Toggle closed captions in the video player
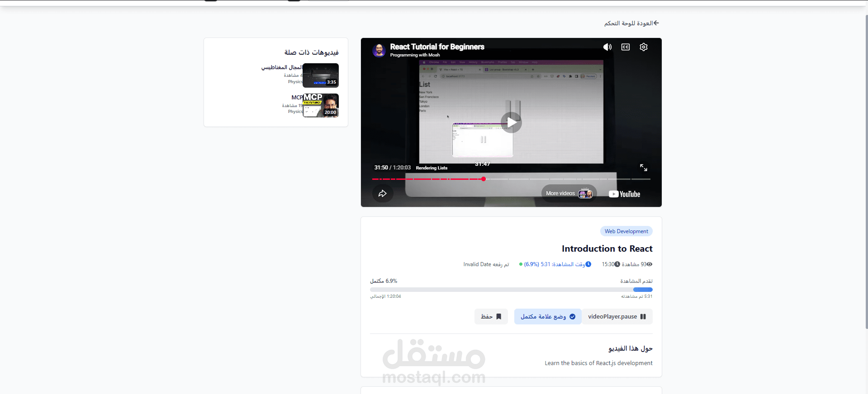The width and height of the screenshot is (868, 394). click(x=626, y=47)
